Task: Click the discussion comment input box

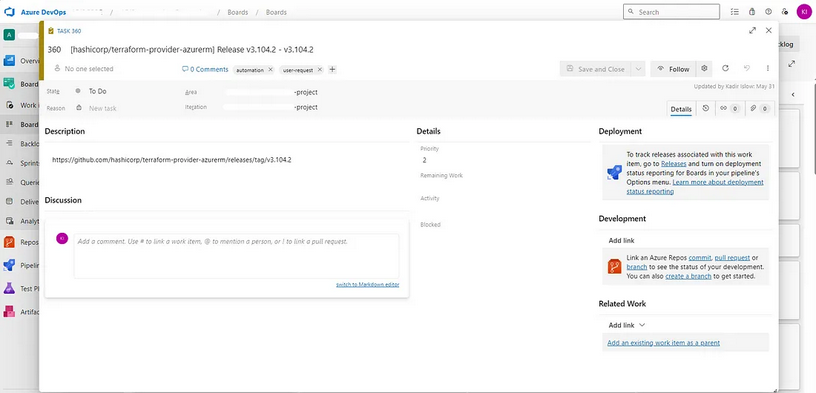Action: [x=236, y=256]
